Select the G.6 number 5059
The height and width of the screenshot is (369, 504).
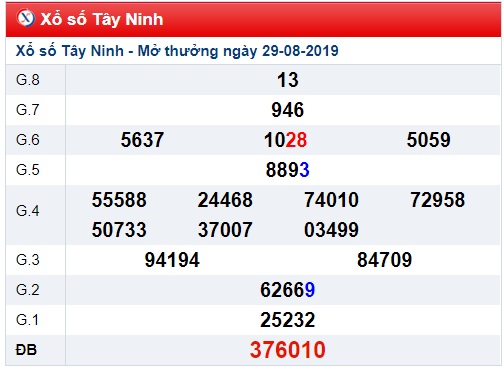429,140
